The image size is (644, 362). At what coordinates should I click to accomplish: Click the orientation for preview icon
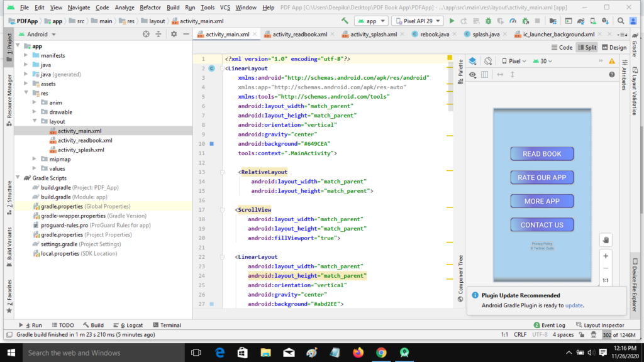(488, 61)
